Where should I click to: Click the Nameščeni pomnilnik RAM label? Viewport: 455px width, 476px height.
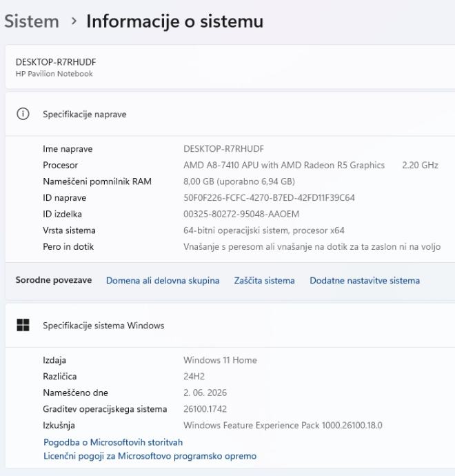coord(97,181)
